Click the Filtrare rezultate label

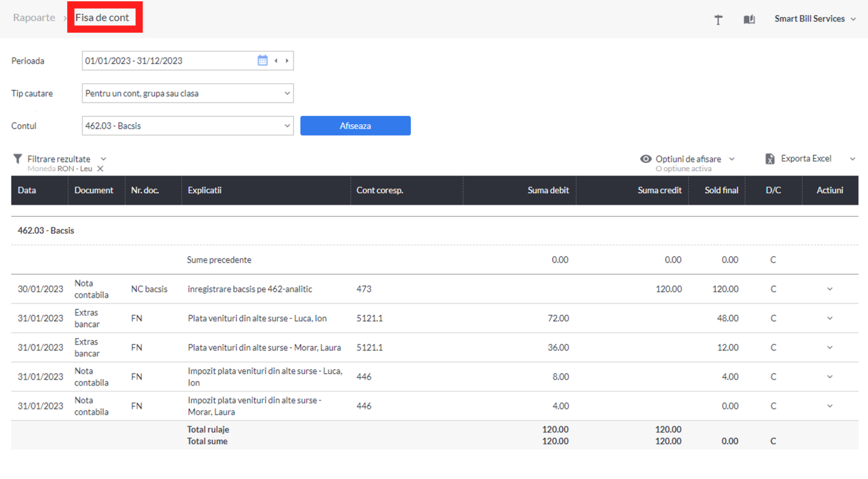click(59, 158)
